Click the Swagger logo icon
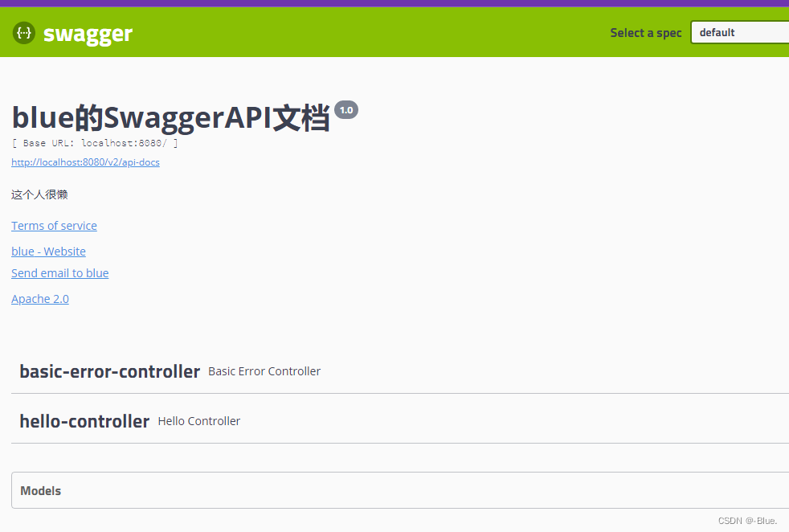This screenshot has width=789, height=532. pyautogui.click(x=23, y=33)
